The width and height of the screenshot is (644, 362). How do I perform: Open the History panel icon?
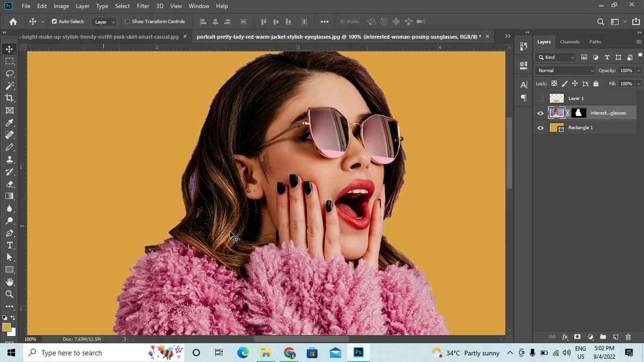tap(524, 46)
